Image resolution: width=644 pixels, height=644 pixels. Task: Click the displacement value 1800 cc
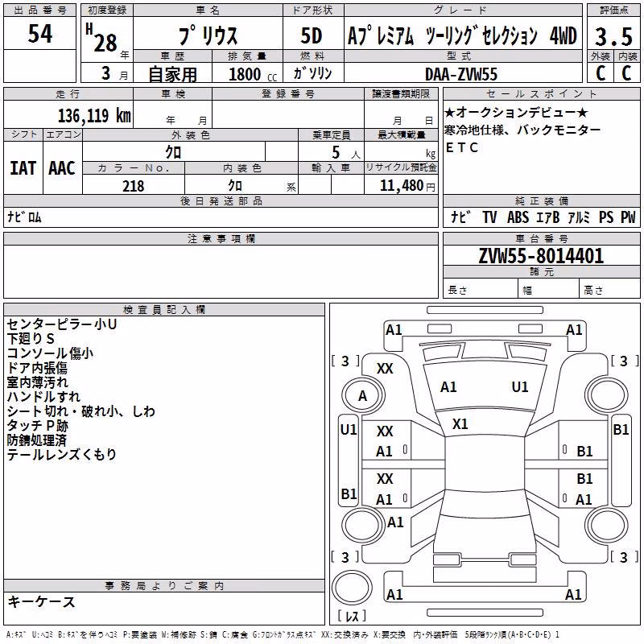point(253,74)
